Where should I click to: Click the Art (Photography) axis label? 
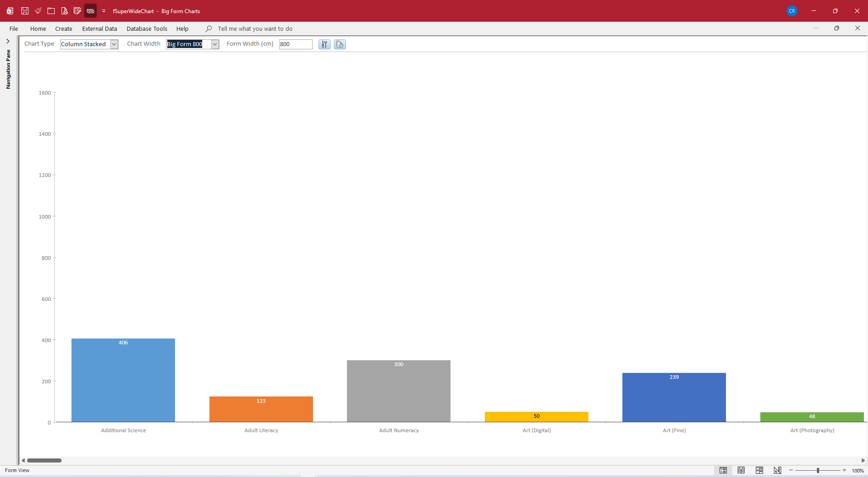(x=812, y=430)
